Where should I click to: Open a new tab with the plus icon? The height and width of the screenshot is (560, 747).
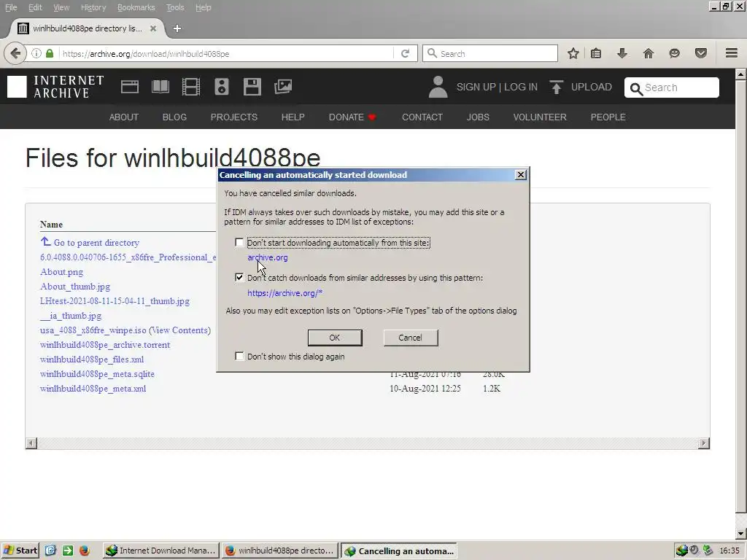[x=177, y=28]
